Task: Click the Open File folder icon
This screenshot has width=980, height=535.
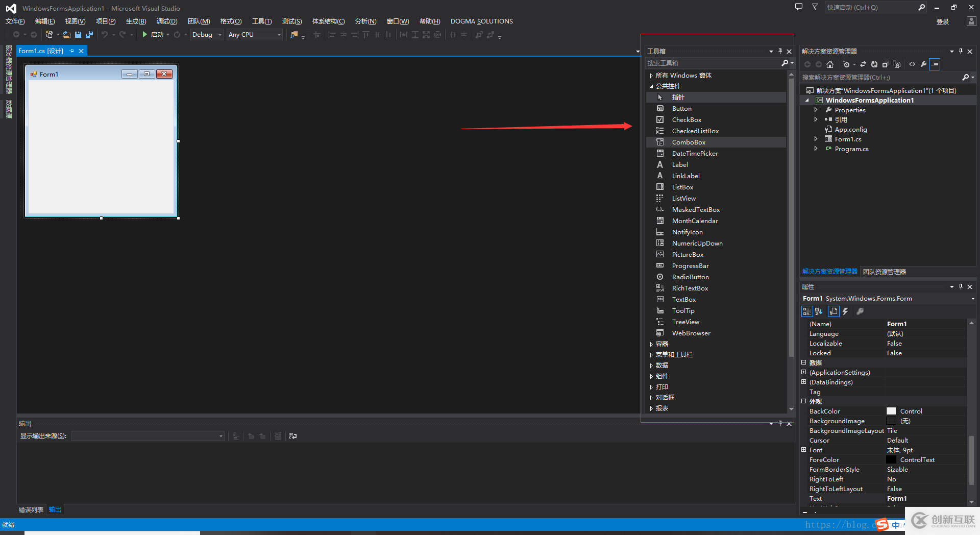Action: point(67,35)
